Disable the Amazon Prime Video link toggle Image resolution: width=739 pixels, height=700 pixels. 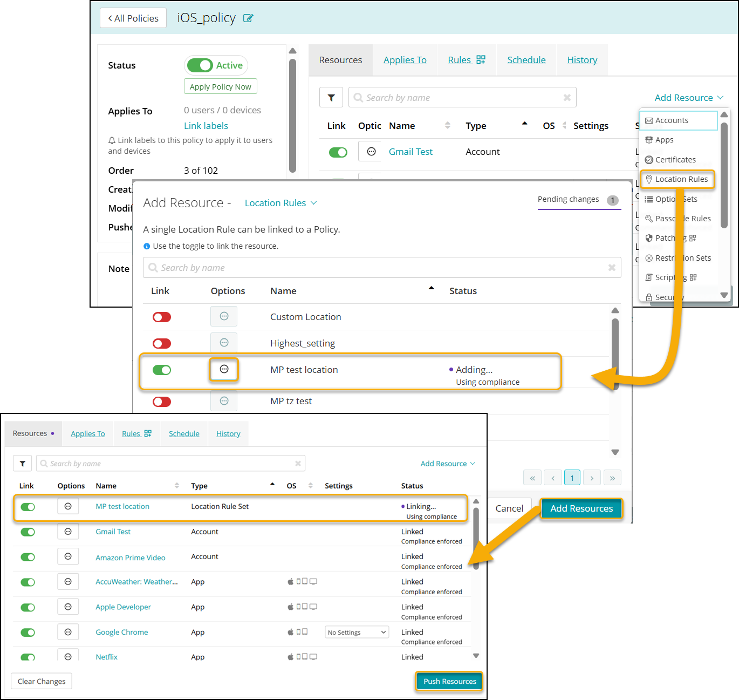(28, 557)
